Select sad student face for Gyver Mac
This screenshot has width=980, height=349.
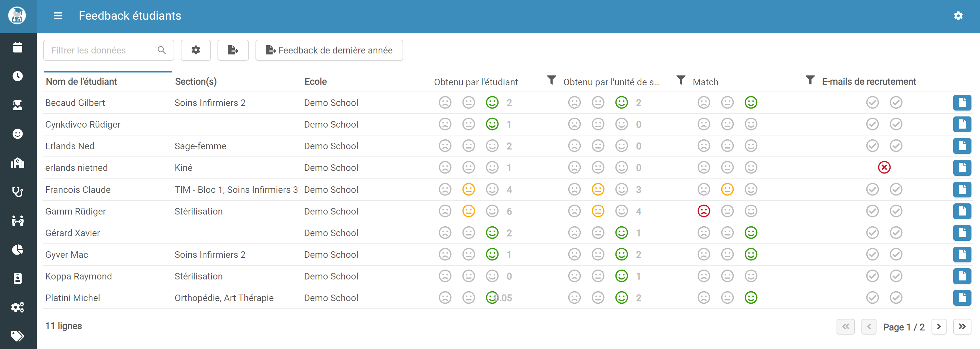point(445,255)
